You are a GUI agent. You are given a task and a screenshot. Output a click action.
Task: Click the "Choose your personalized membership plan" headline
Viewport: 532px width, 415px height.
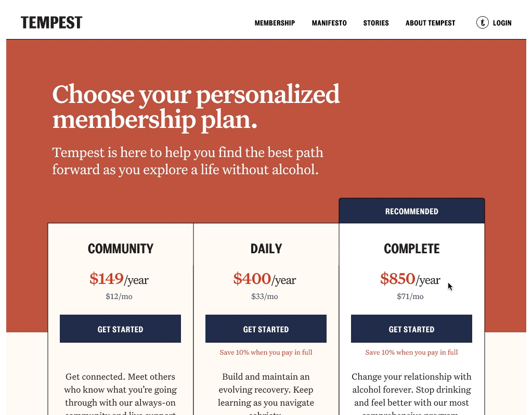click(x=196, y=107)
